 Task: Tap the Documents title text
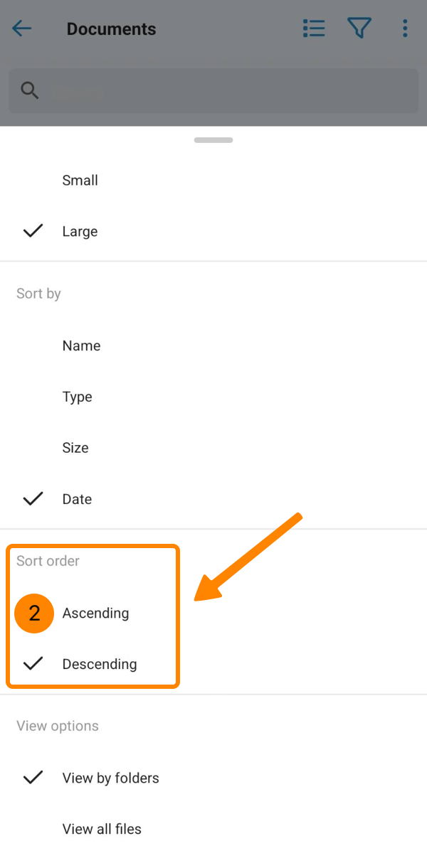click(111, 29)
